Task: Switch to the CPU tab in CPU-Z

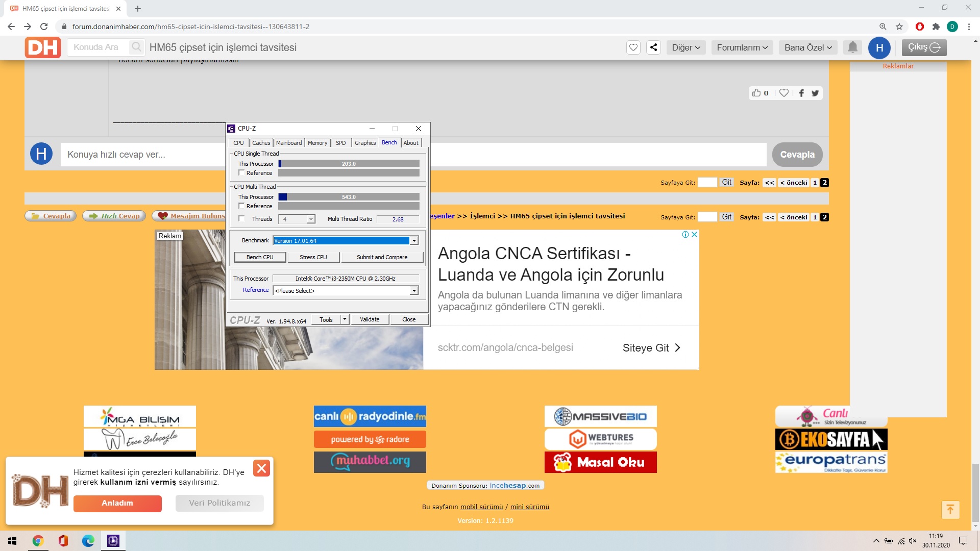Action: [x=238, y=143]
